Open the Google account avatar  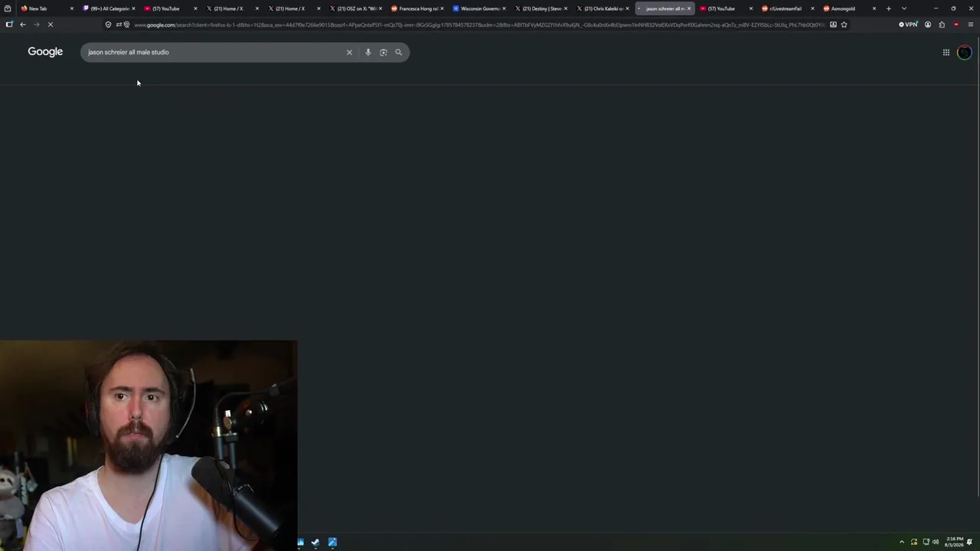(964, 52)
